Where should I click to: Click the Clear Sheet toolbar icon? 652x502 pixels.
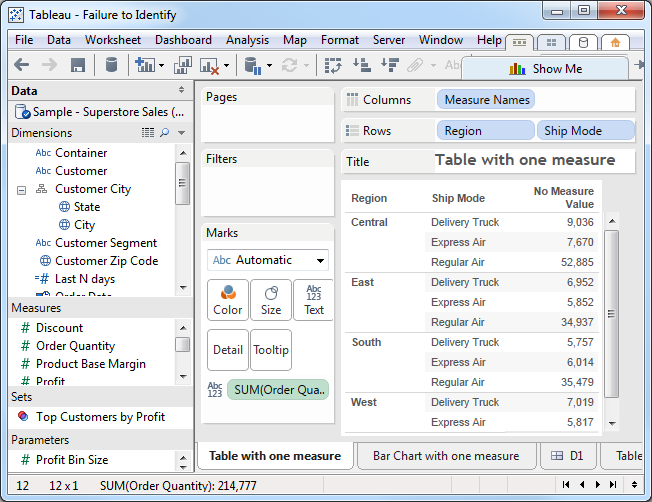(209, 66)
